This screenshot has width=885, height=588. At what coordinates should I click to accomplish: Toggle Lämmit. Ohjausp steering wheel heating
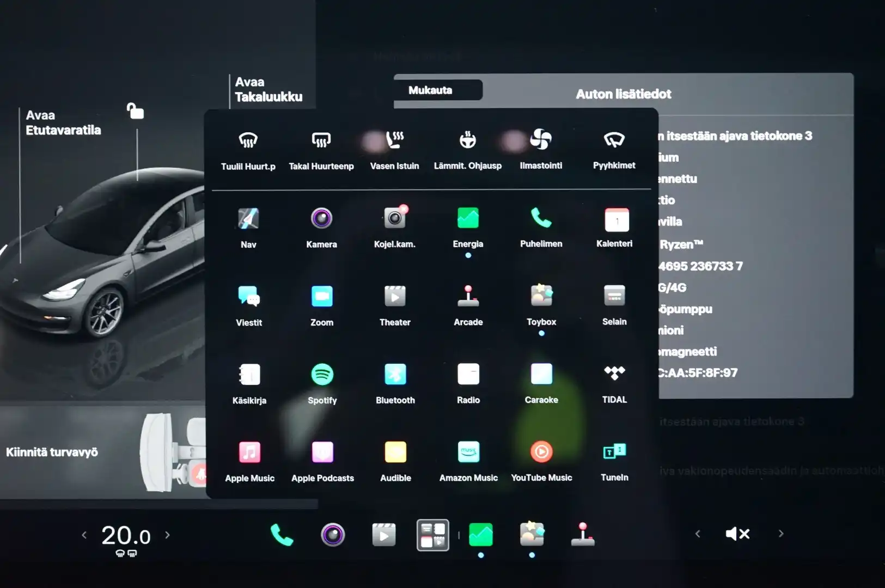coord(468,151)
